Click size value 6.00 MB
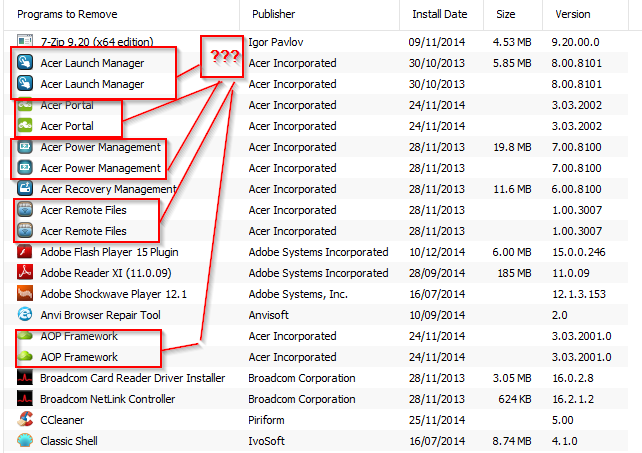The image size is (642, 453). pyautogui.click(x=512, y=252)
